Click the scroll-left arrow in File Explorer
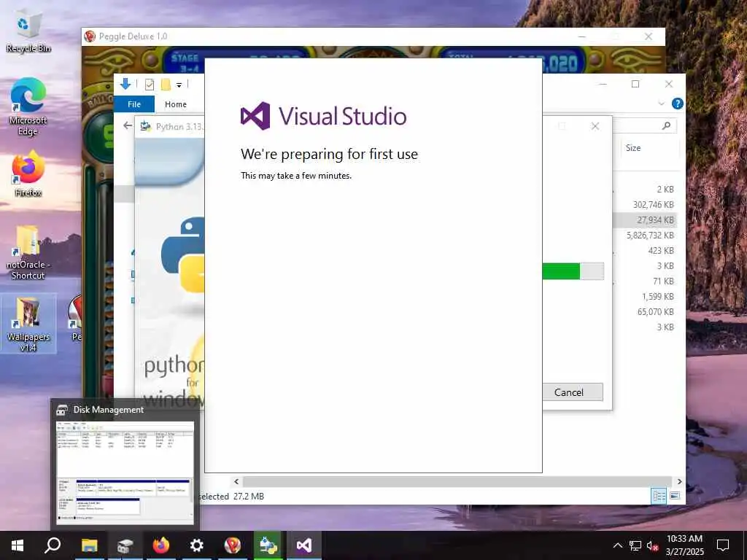The image size is (747, 560). coord(236,481)
